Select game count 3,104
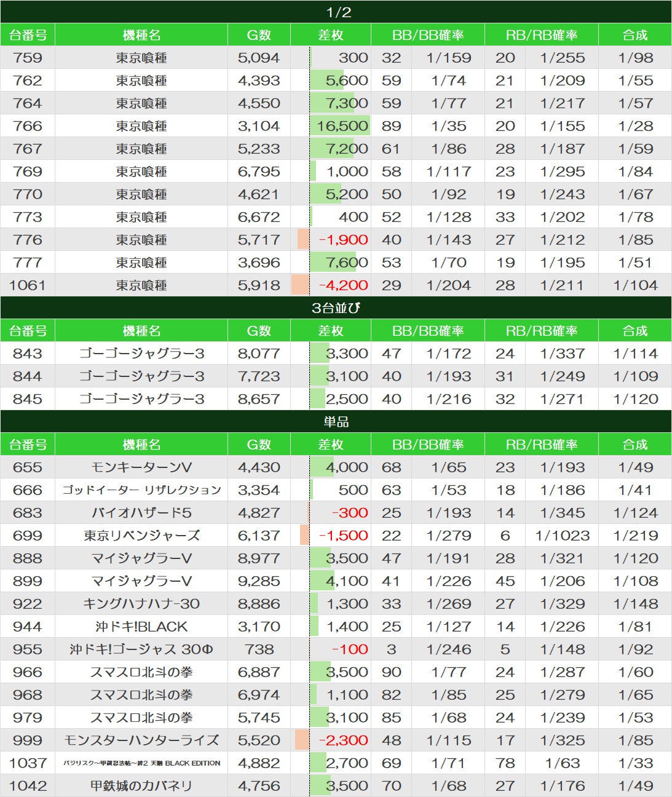 [259, 126]
